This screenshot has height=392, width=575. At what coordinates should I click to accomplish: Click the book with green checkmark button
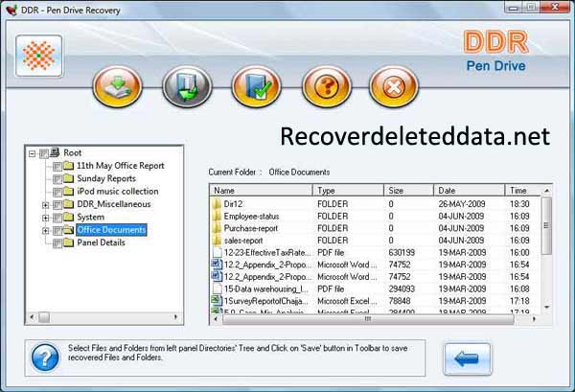click(x=256, y=87)
